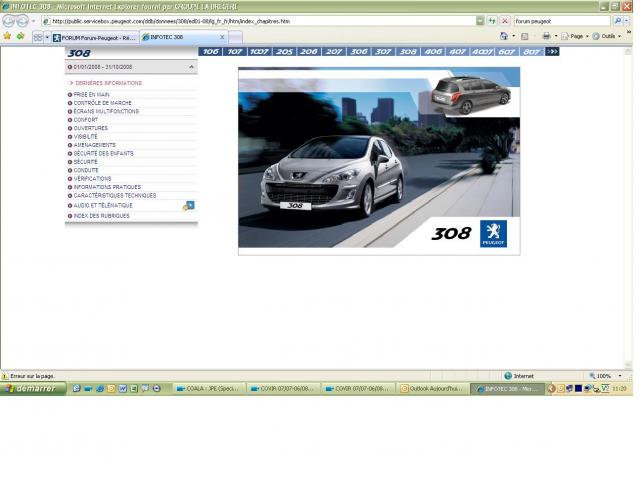Click the forum peugeot search field
Image resolution: width=640 pixels, height=480 pixels.
[562, 21]
